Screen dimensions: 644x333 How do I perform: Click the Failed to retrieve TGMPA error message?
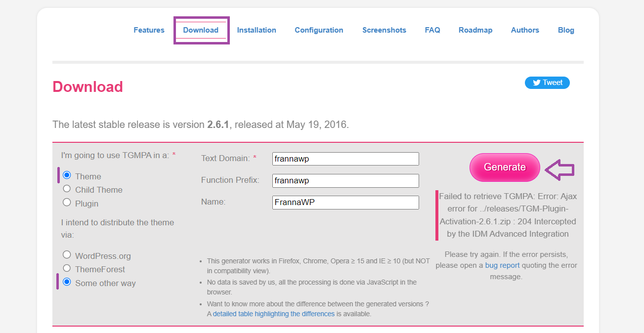[x=508, y=215]
